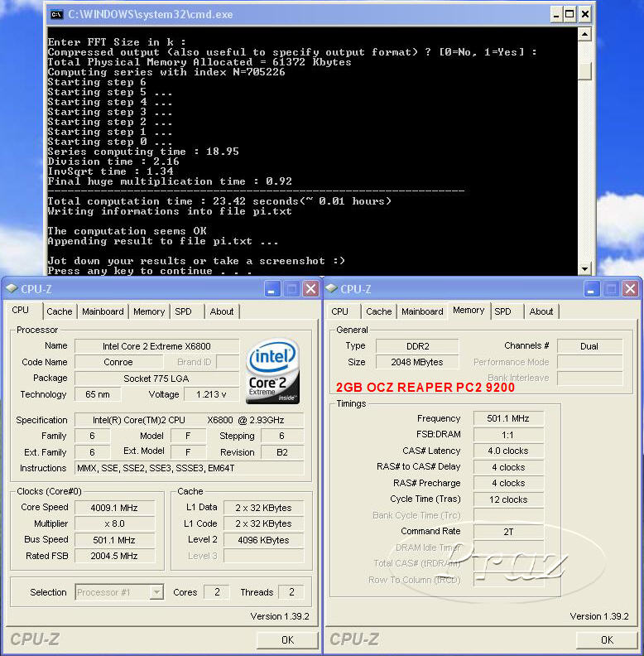Close the left CPU-Z window
644x656 pixels.
click(310, 289)
